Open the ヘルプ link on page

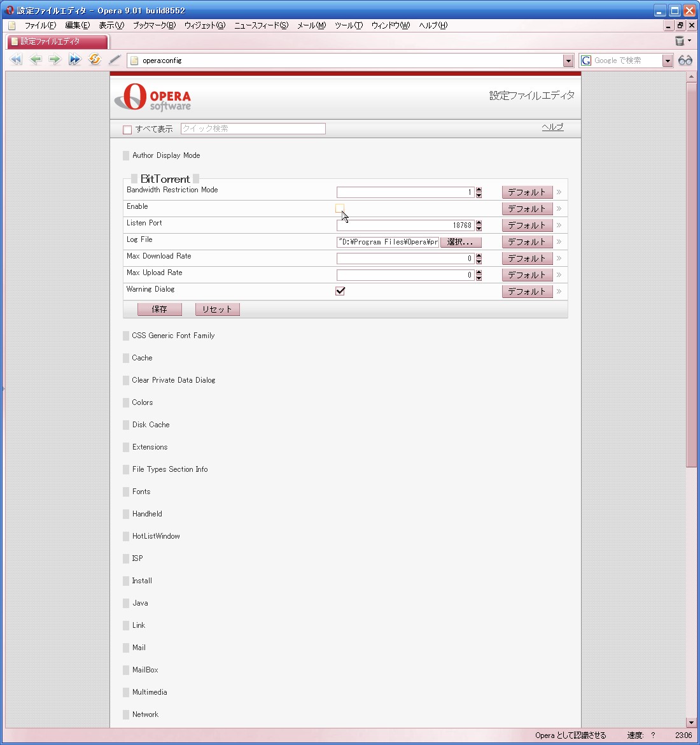click(x=553, y=127)
